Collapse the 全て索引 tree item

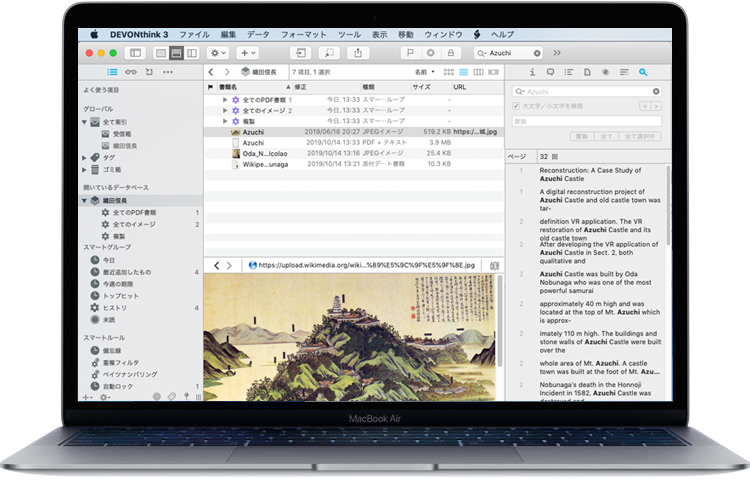(85, 122)
